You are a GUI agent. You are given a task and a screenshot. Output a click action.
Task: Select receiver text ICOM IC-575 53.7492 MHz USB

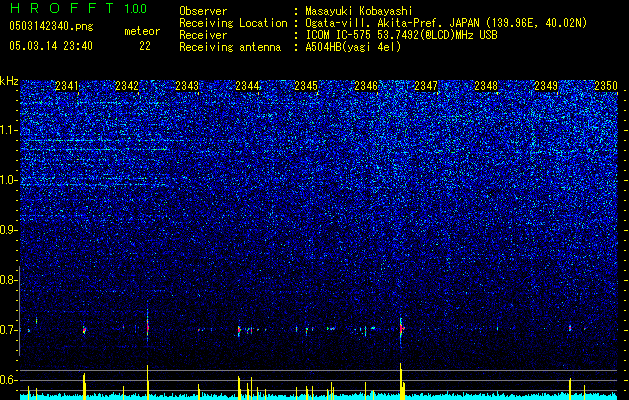(x=401, y=35)
